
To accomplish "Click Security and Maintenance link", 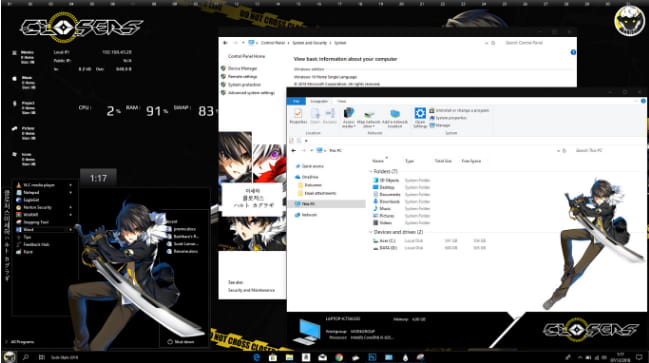I will 251,290.
